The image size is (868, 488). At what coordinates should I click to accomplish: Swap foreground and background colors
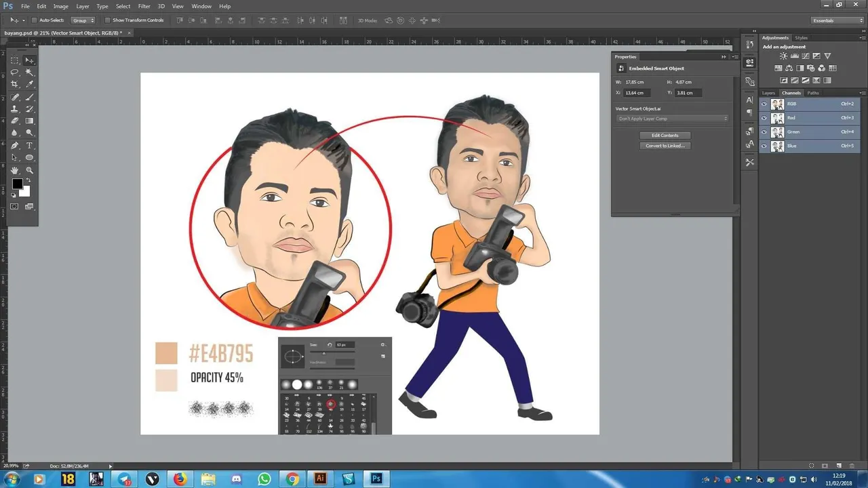click(x=28, y=180)
